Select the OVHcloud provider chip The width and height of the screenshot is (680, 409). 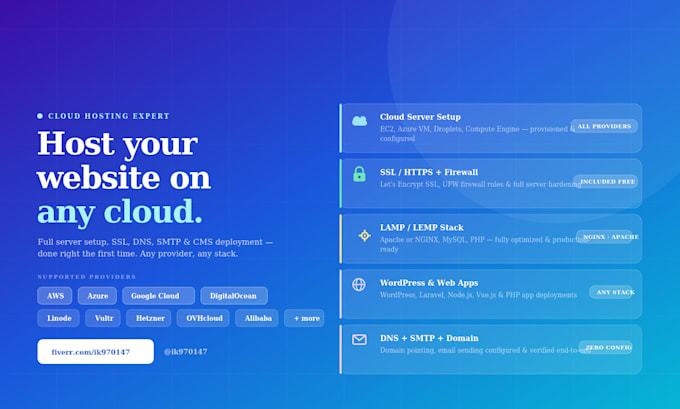[x=203, y=318]
